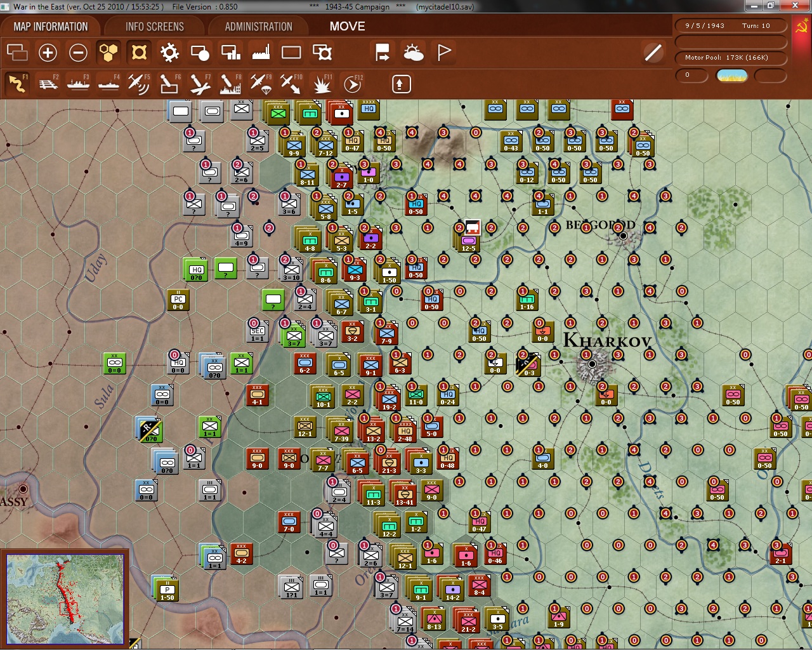
Task: Toggle enemy hex control display
Action: pyautogui.click(x=139, y=52)
